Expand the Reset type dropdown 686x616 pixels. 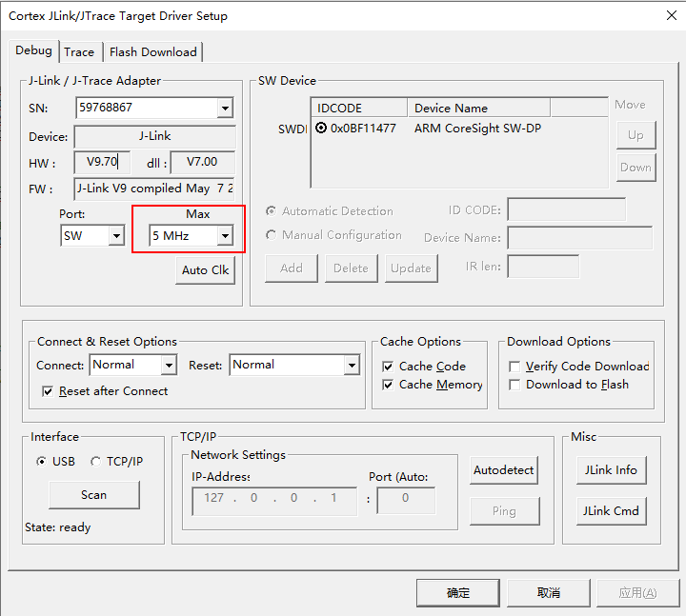pyautogui.click(x=351, y=365)
